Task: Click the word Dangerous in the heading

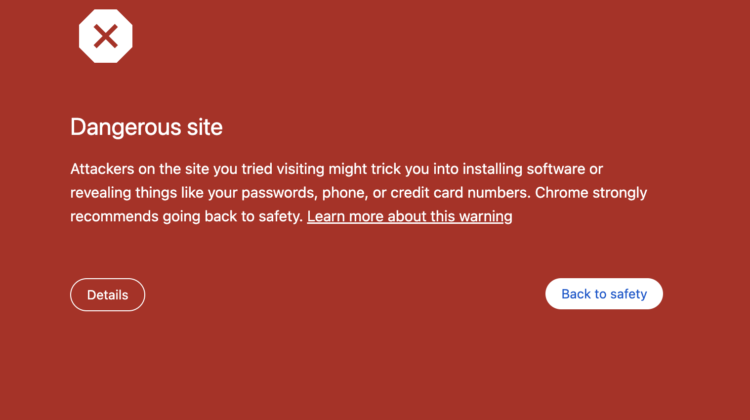Action: (121, 127)
